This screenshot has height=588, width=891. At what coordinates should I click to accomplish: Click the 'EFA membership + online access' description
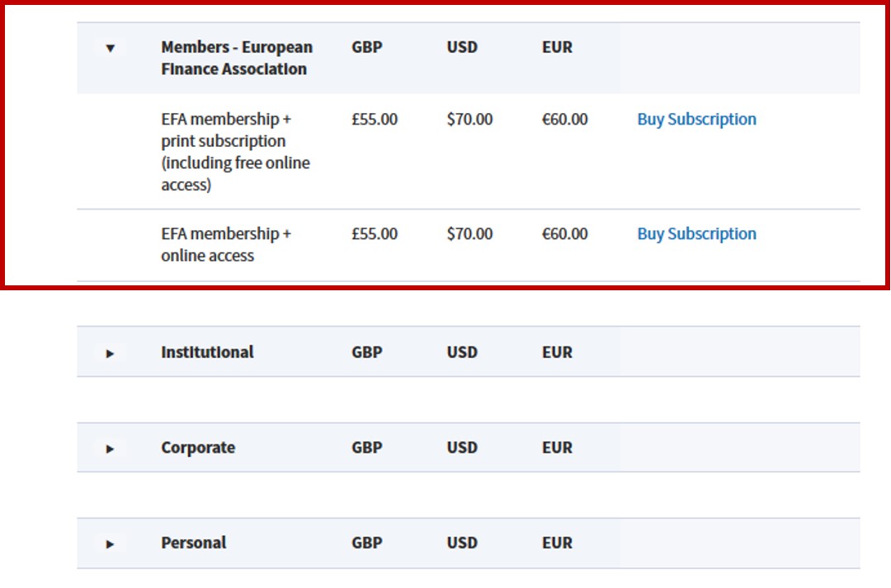coord(225,245)
